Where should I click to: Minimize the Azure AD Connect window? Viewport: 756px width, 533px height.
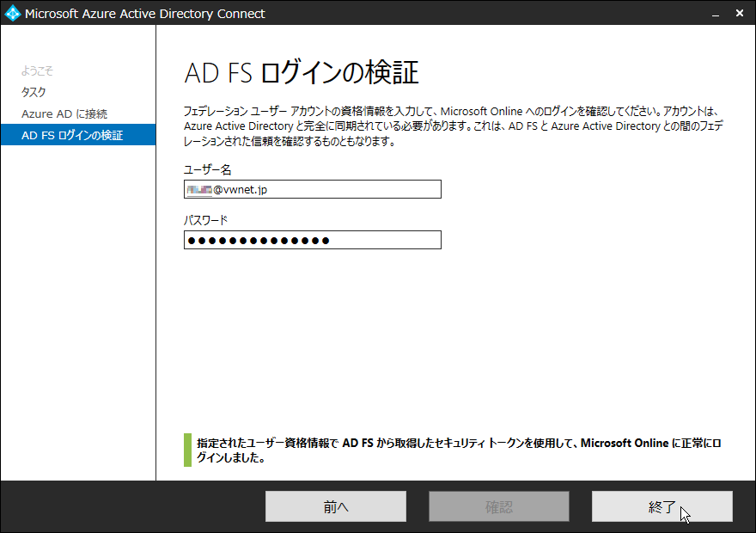click(716, 14)
